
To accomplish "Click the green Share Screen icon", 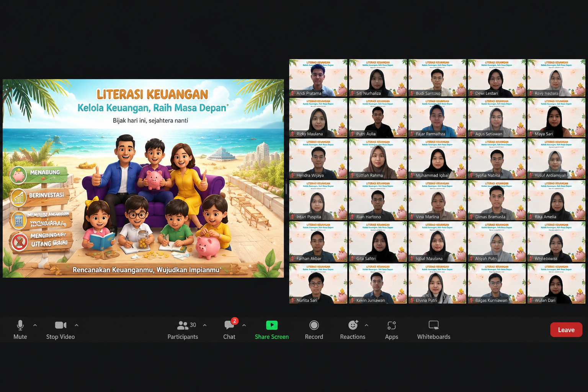I will coord(272,325).
